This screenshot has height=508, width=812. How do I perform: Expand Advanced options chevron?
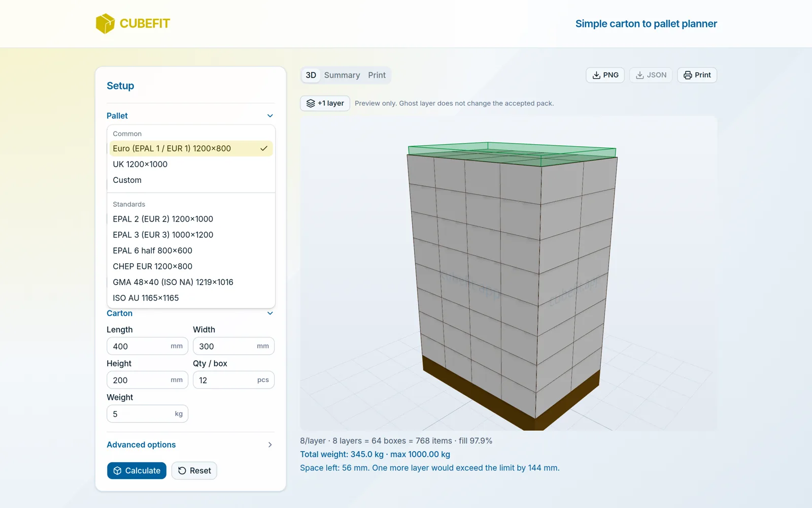click(270, 444)
